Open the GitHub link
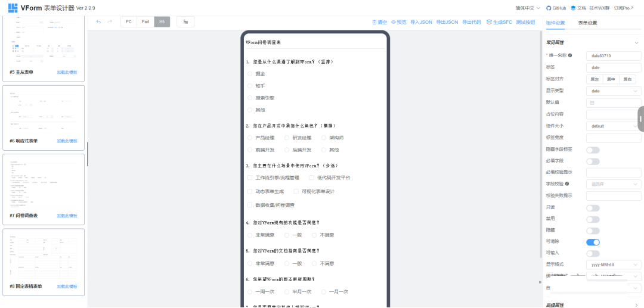This screenshot has height=308, width=644. pos(556,8)
